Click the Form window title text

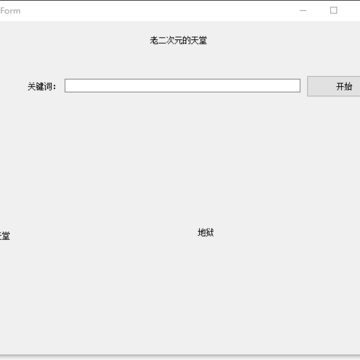click(10, 11)
